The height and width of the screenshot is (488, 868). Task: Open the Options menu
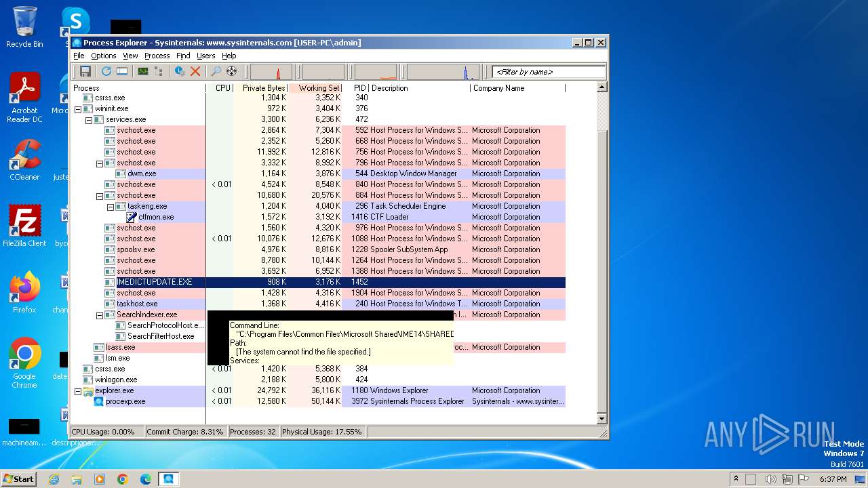point(104,56)
